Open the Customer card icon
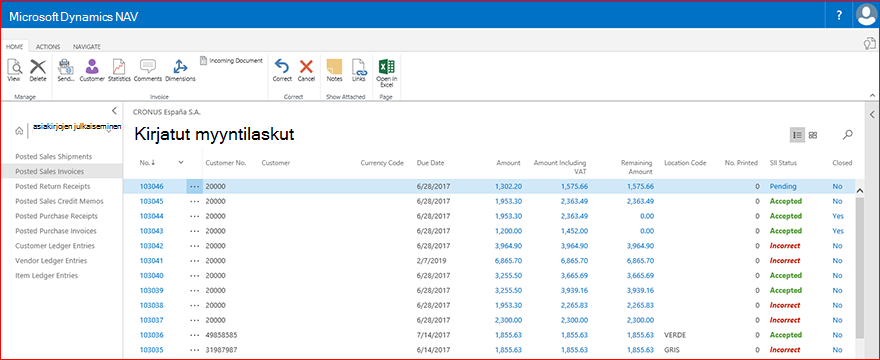880x360 pixels. click(x=91, y=71)
